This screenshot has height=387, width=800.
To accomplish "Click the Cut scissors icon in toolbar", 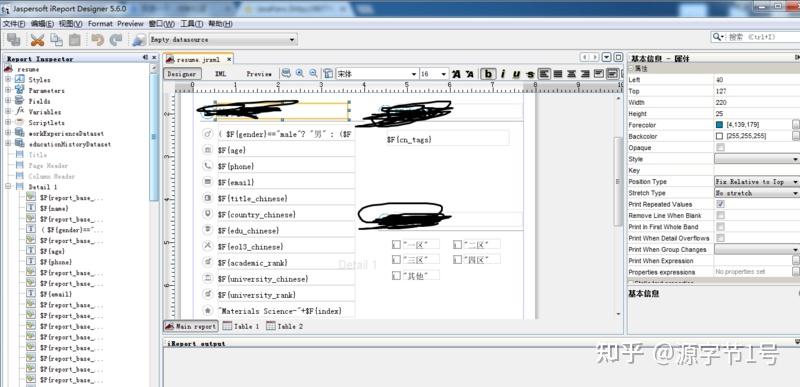I will click(x=37, y=39).
